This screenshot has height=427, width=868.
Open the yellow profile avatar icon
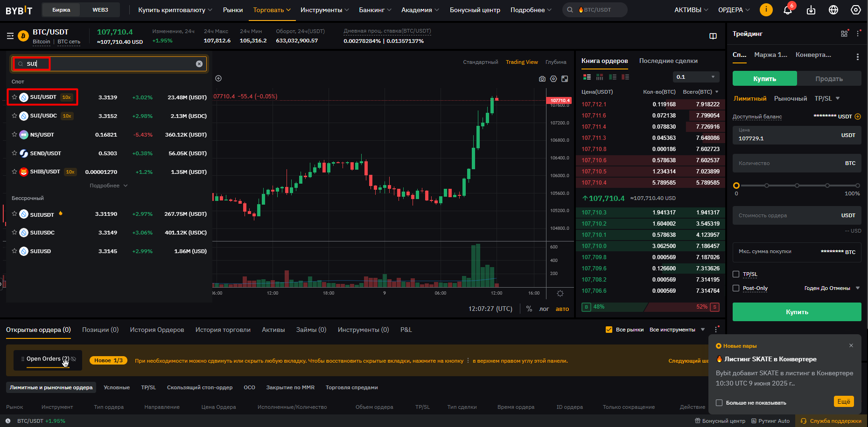coord(766,9)
